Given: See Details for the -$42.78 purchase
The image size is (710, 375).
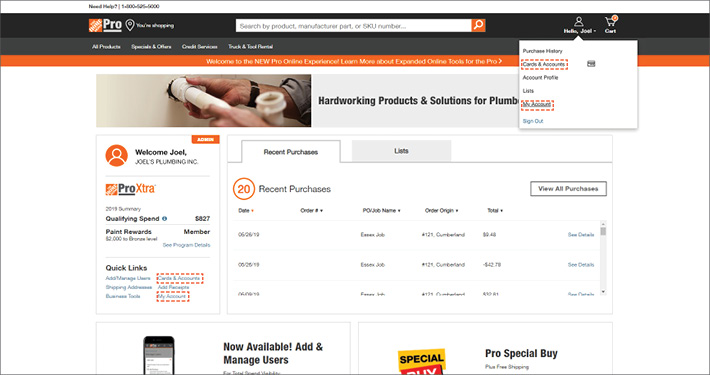Looking at the screenshot, I should 581,264.
